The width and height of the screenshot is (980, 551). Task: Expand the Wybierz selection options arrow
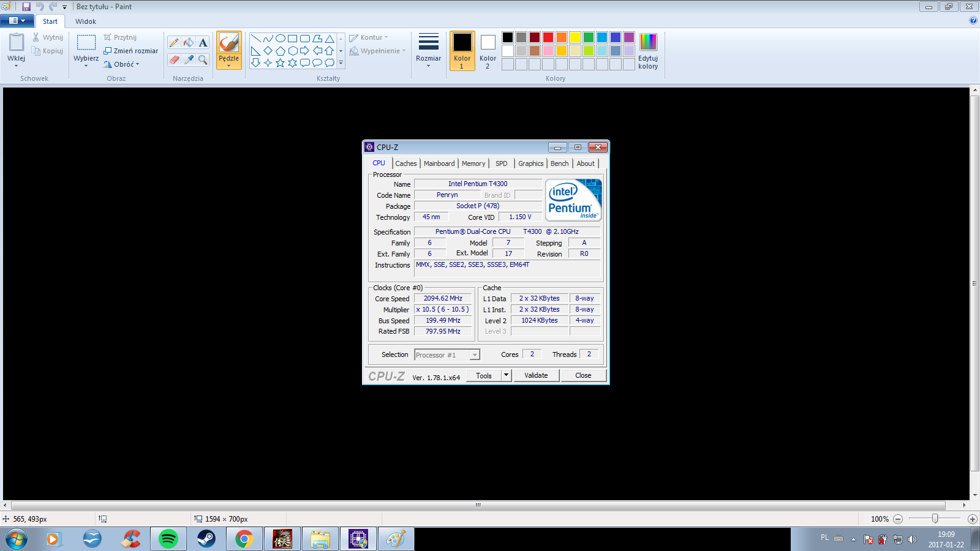[x=86, y=66]
